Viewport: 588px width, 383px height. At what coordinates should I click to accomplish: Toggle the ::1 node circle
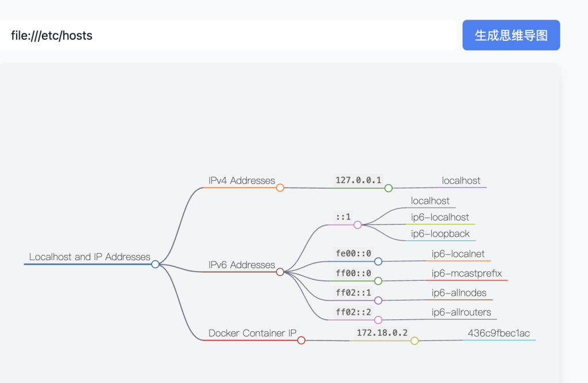tap(358, 225)
